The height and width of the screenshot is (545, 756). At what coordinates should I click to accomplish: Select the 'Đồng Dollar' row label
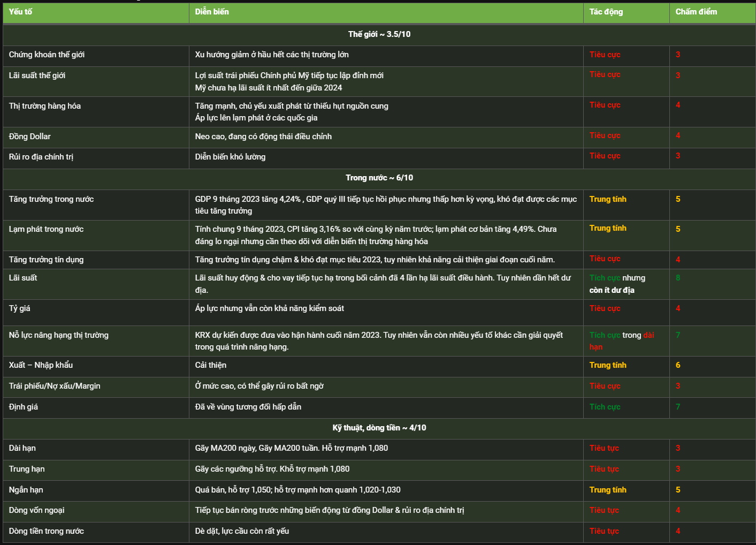(x=30, y=137)
